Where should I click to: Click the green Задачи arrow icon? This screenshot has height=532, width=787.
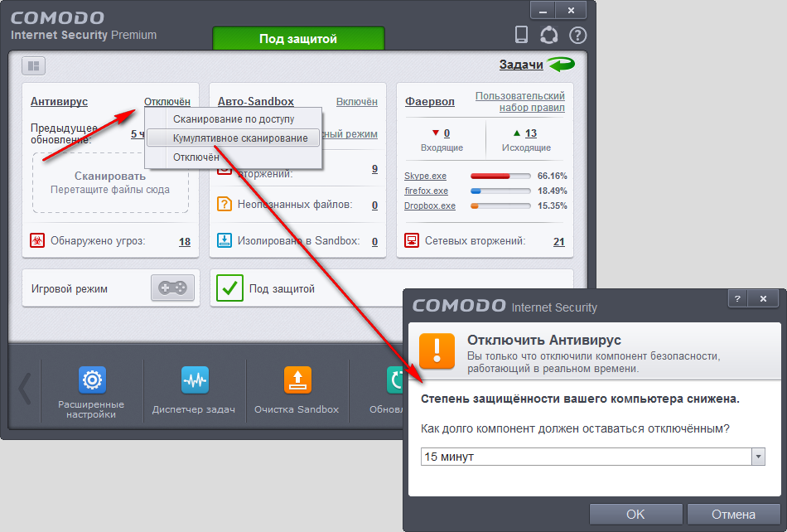point(561,65)
